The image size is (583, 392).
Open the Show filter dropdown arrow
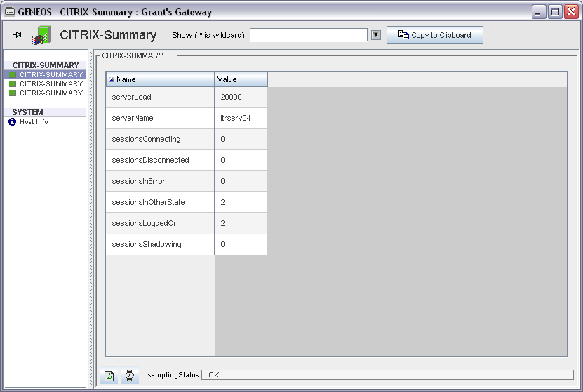[x=375, y=35]
